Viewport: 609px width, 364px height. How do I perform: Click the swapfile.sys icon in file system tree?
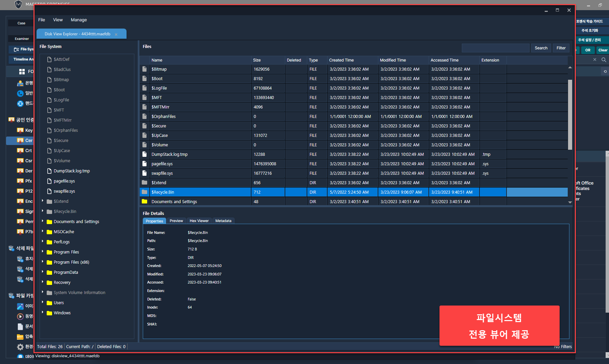tap(49, 191)
